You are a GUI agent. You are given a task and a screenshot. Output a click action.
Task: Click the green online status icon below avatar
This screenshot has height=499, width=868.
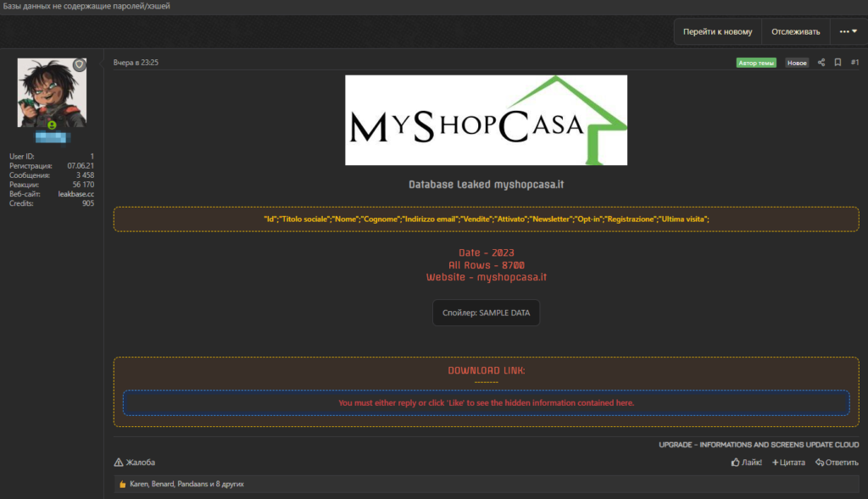[x=52, y=125]
